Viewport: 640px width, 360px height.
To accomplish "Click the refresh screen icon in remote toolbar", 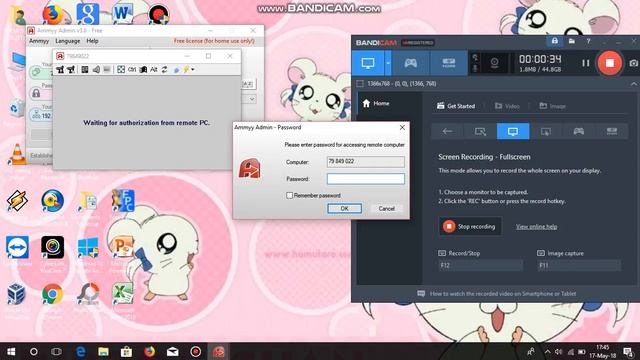I will (x=164, y=70).
